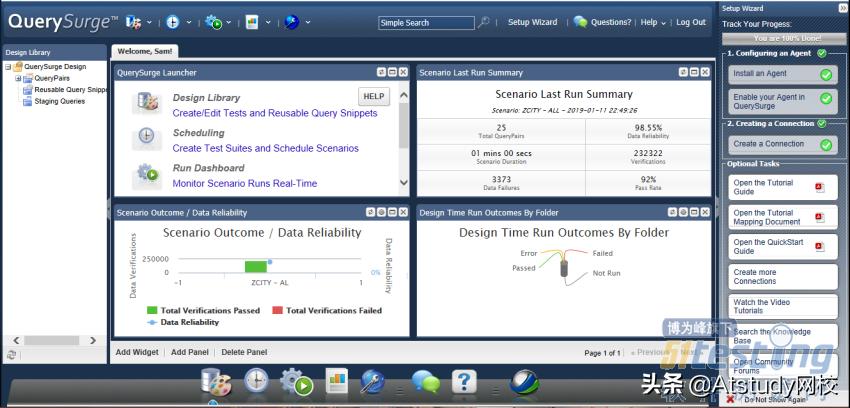Open the Help dropdown menu

click(653, 22)
